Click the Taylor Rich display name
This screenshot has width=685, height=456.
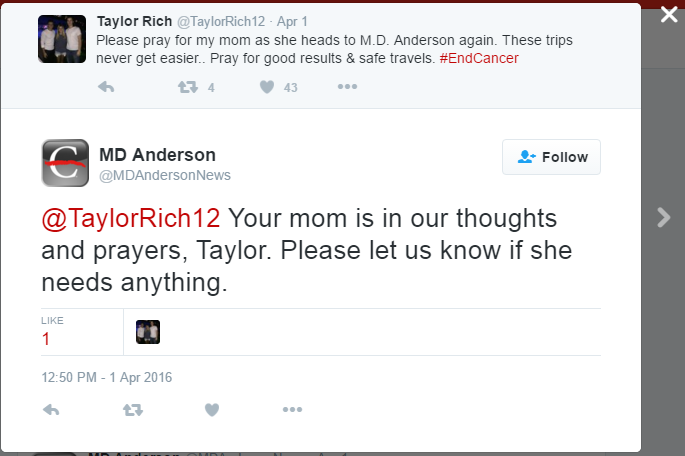click(x=136, y=21)
